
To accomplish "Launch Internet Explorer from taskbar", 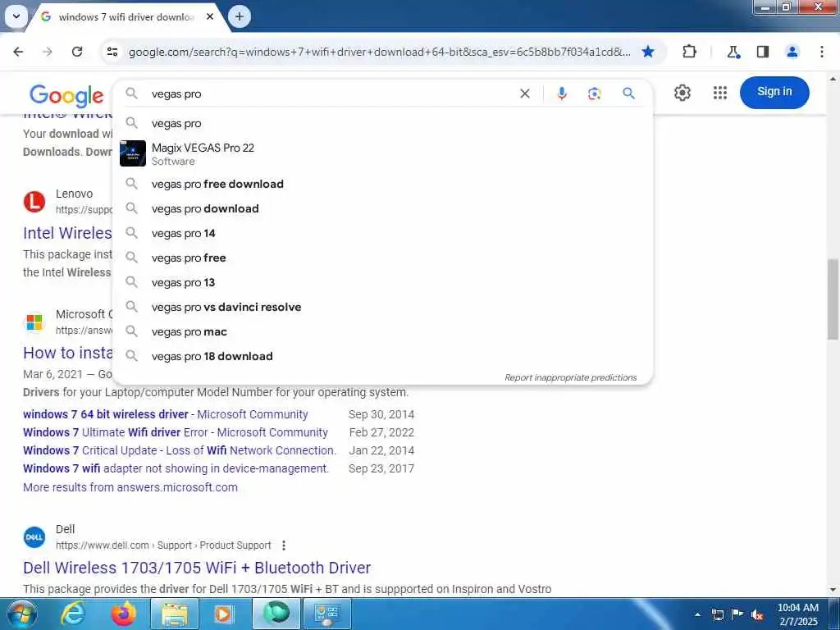I will click(72, 614).
